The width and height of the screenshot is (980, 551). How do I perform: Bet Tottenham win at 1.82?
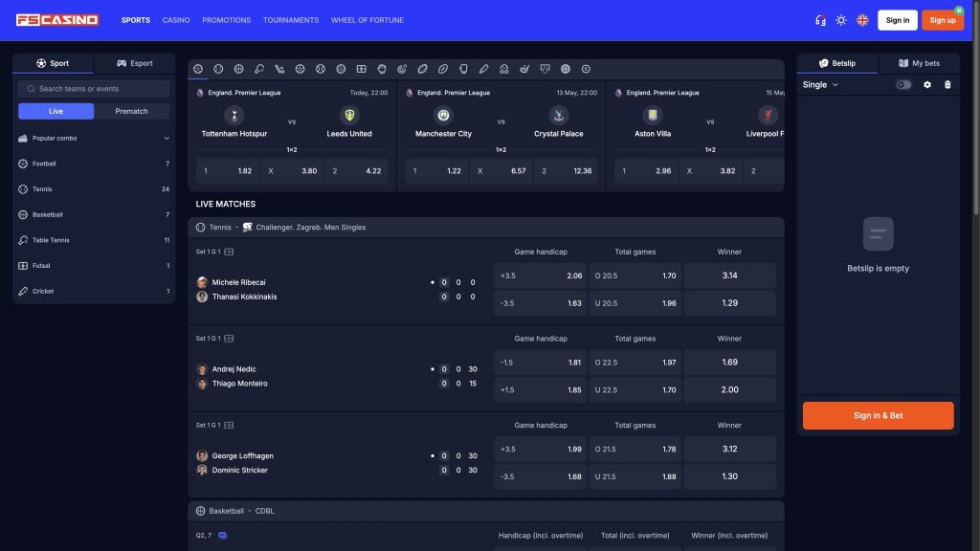coord(228,170)
